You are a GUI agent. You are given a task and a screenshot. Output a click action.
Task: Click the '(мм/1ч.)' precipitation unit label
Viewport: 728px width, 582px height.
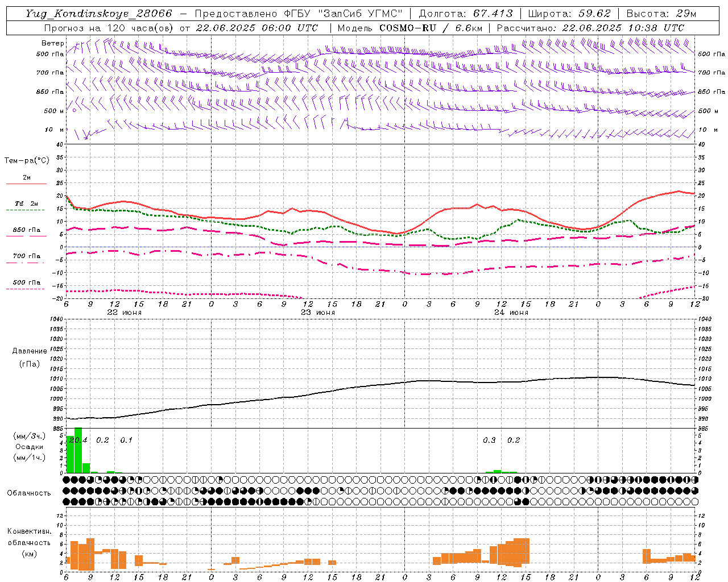pyautogui.click(x=30, y=458)
